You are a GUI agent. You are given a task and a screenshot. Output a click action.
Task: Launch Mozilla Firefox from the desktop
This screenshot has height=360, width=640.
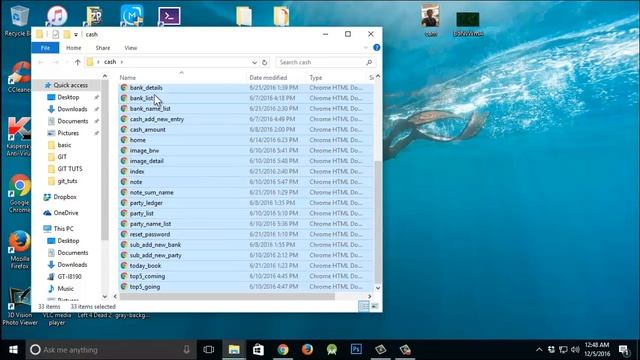(x=20, y=250)
